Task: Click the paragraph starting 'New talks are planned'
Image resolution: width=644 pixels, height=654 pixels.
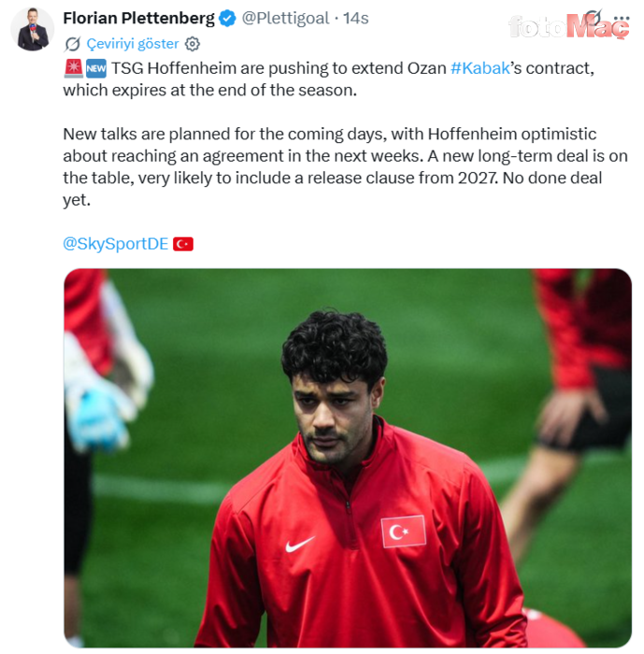Action: pyautogui.click(x=345, y=167)
